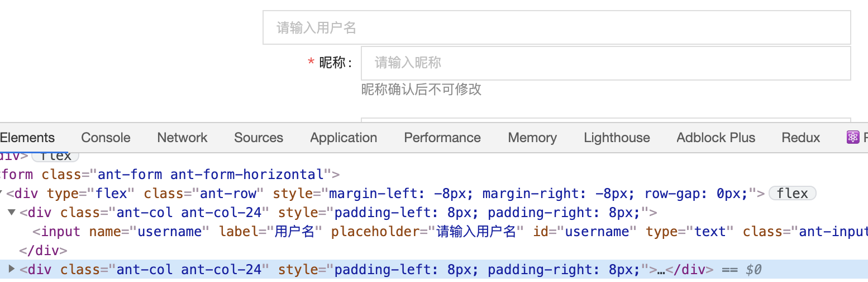The height and width of the screenshot is (282, 868).
Task: Open the Console tab
Action: [106, 138]
